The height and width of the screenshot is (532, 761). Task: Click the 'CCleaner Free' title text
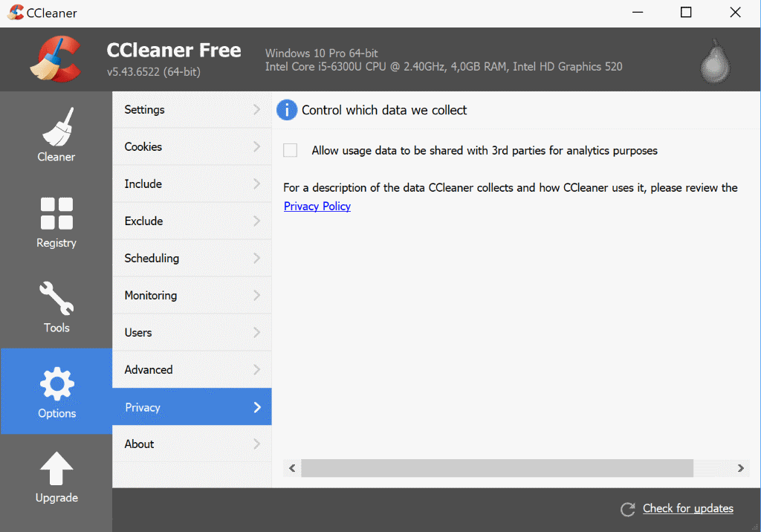(x=174, y=50)
